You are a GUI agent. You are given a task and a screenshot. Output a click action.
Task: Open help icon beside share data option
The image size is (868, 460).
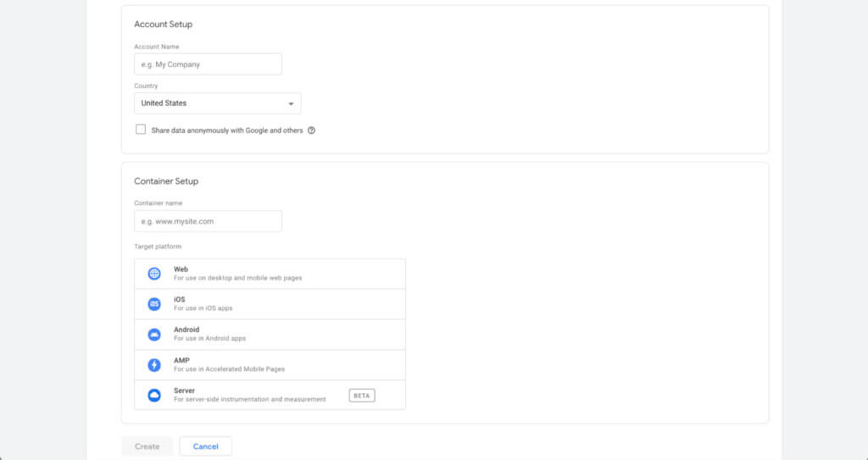tap(312, 130)
